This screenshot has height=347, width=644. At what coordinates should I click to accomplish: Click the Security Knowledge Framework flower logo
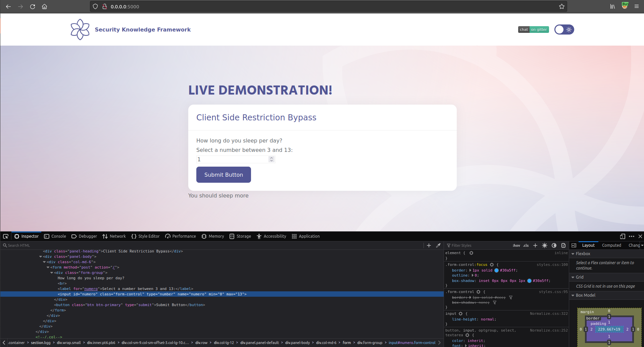[80, 30]
